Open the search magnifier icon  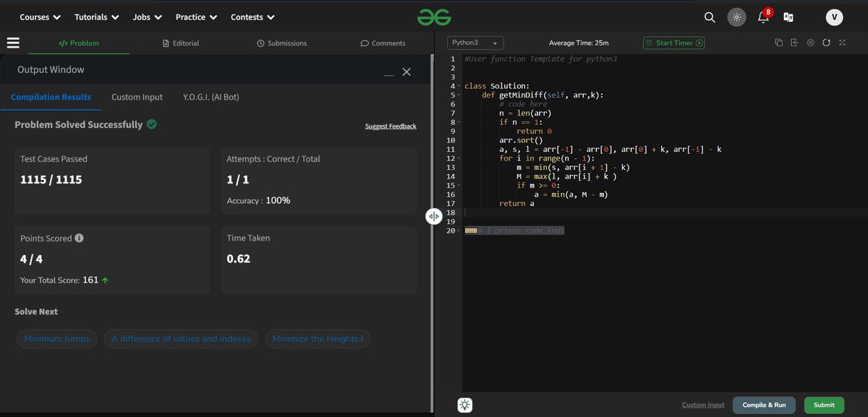tap(710, 17)
